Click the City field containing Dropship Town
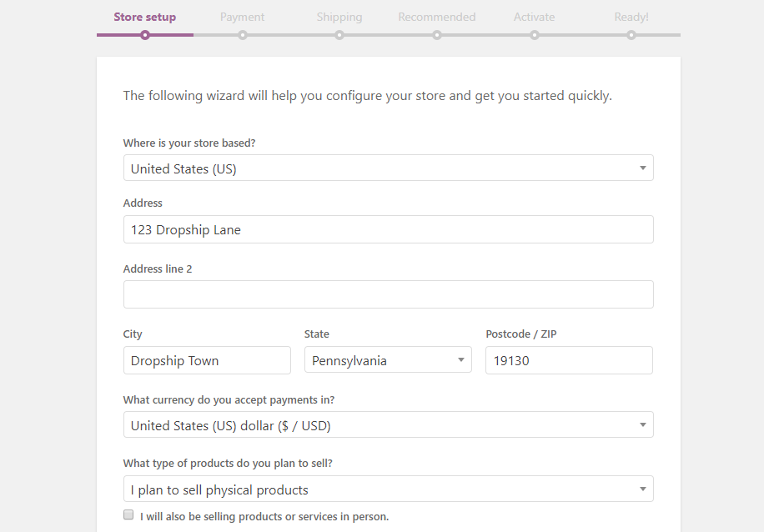This screenshot has width=764, height=532. pos(207,361)
